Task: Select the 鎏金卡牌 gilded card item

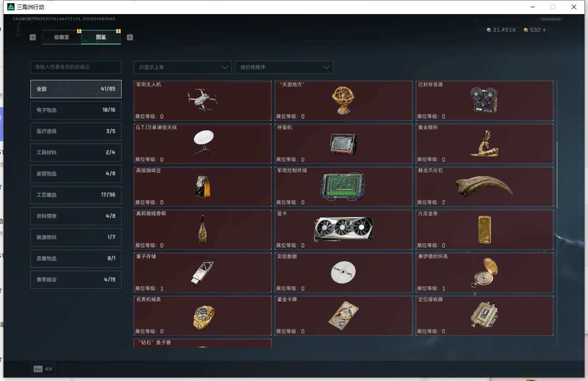Action: [343, 316]
